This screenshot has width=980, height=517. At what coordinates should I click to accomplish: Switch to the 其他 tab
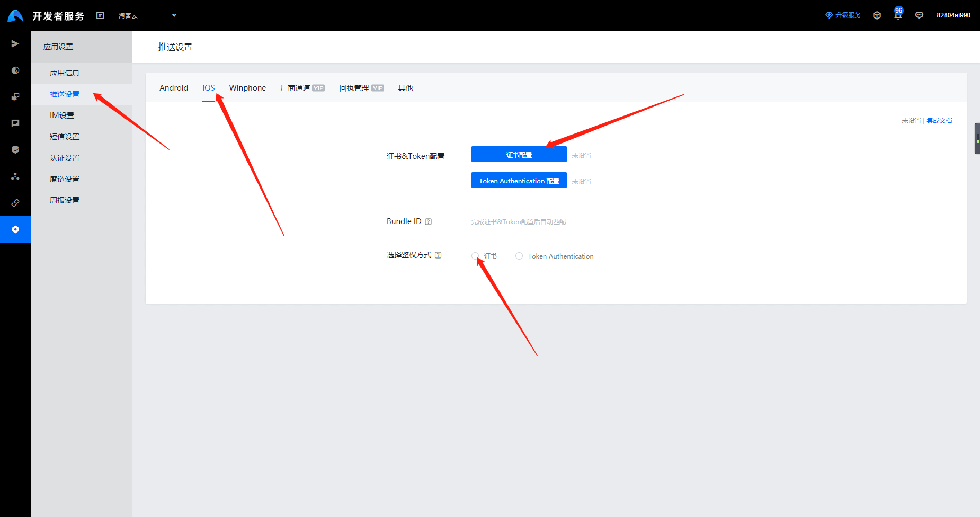405,88
